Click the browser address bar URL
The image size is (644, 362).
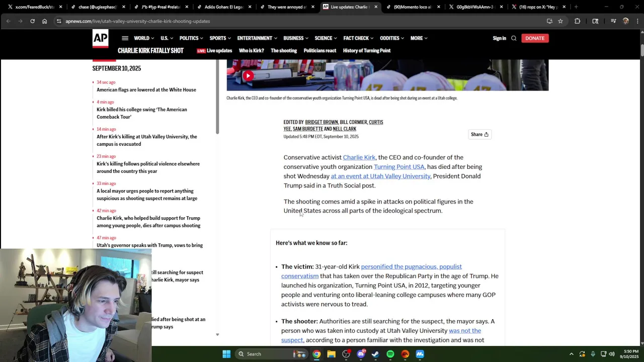[137, 21]
